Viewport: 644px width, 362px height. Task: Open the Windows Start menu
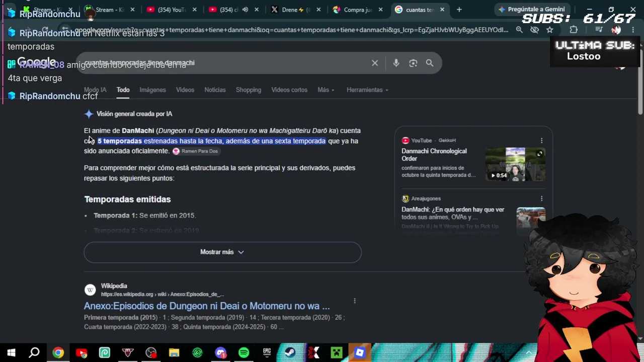pos(11,353)
